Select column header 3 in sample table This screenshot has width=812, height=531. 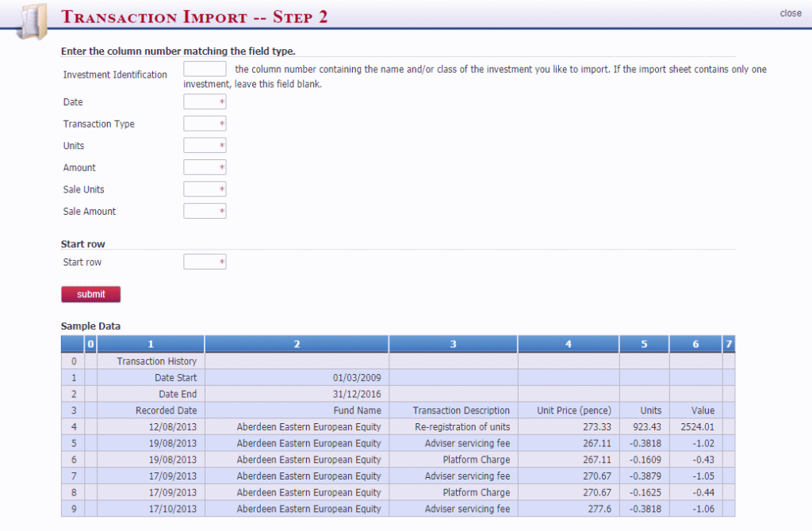coord(453,344)
